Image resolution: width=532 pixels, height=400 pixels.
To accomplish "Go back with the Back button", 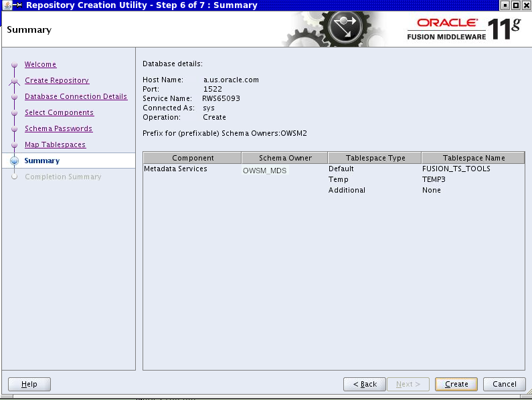I will coord(365,384).
